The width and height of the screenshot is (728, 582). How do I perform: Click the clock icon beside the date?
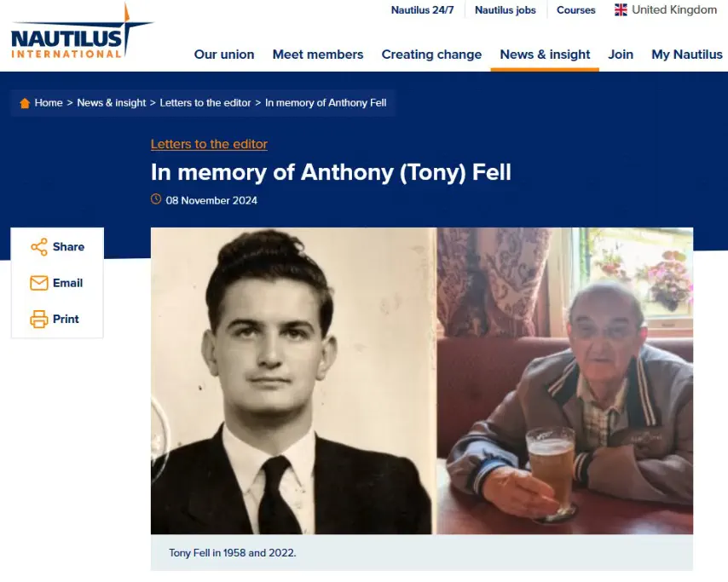(x=156, y=199)
